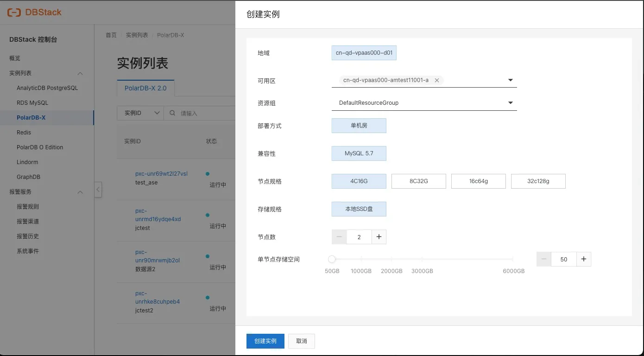Click the test_ase instance name text
644x356 pixels.
pos(146,183)
